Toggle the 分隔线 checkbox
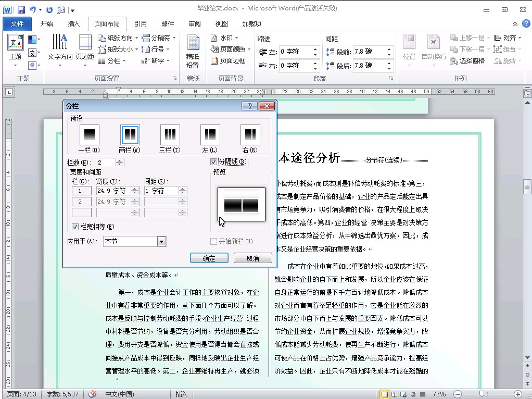This screenshot has width=532, height=399. point(213,162)
